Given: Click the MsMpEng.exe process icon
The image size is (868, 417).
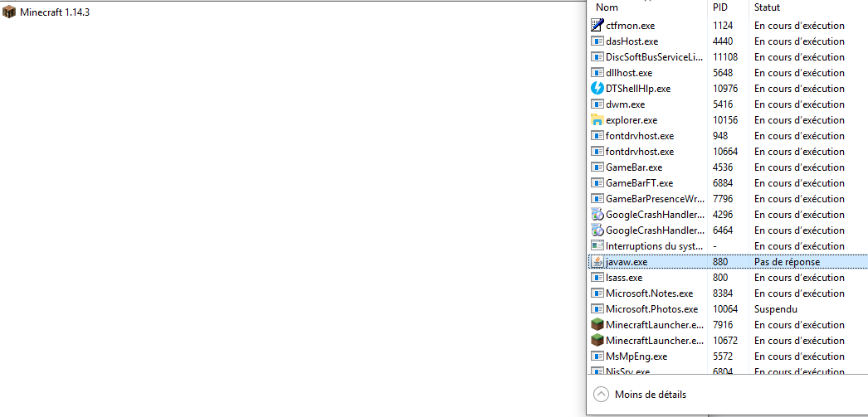Looking at the screenshot, I should click(597, 356).
